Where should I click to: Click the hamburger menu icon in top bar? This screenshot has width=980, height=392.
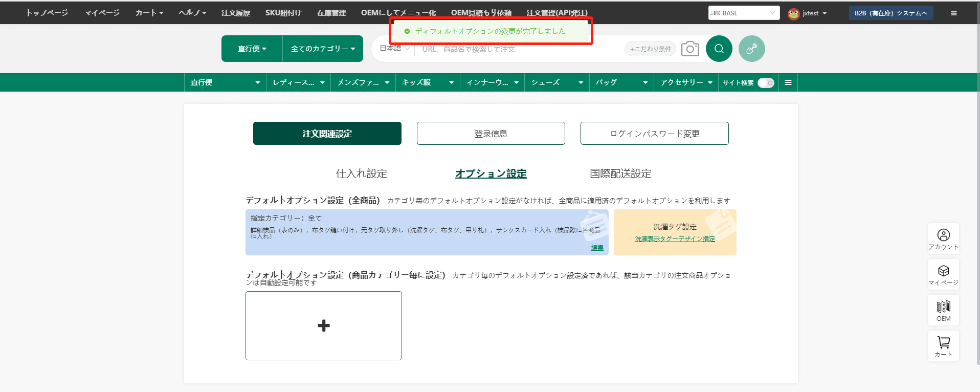coord(953,13)
